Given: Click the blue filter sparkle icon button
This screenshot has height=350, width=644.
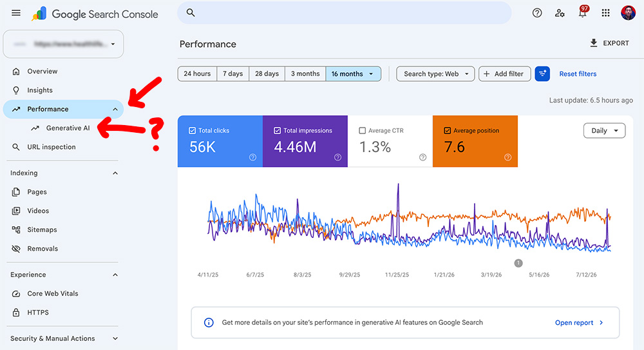Looking at the screenshot, I should tap(542, 73).
